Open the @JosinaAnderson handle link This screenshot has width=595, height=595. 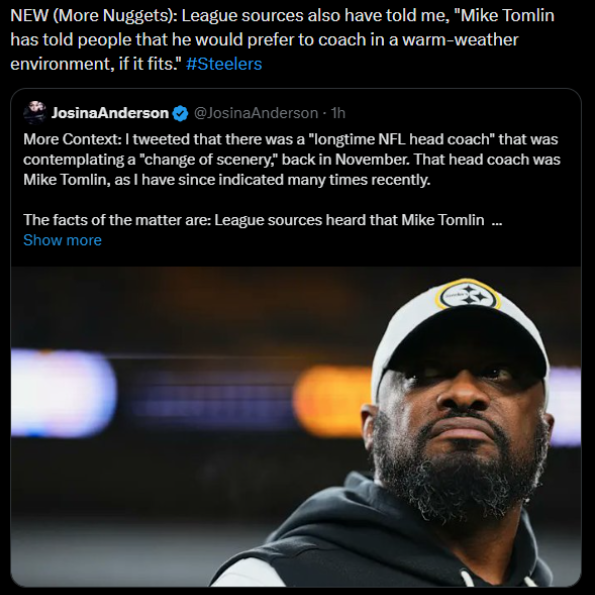(x=256, y=113)
